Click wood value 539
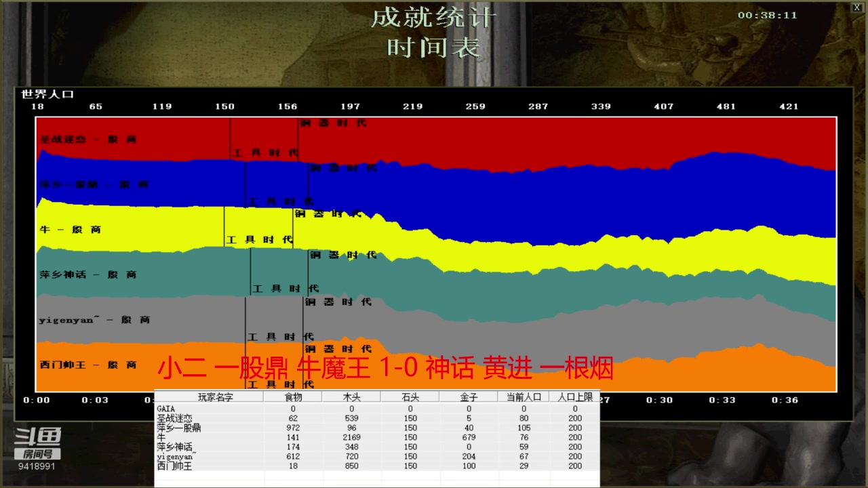Viewport: 868px width, 488px height. tap(351, 419)
